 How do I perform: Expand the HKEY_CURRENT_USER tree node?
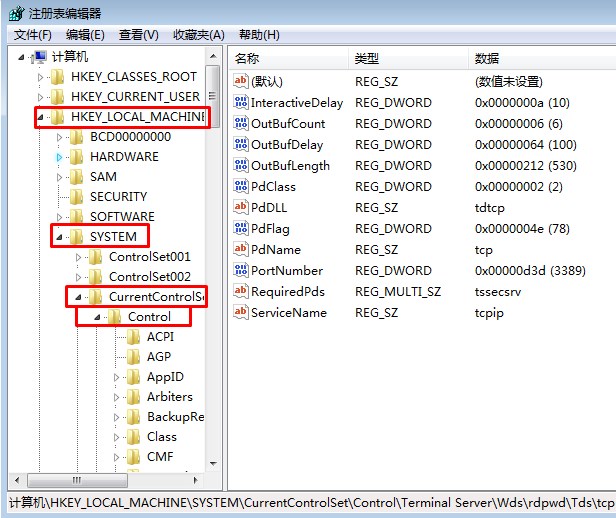coord(41,97)
